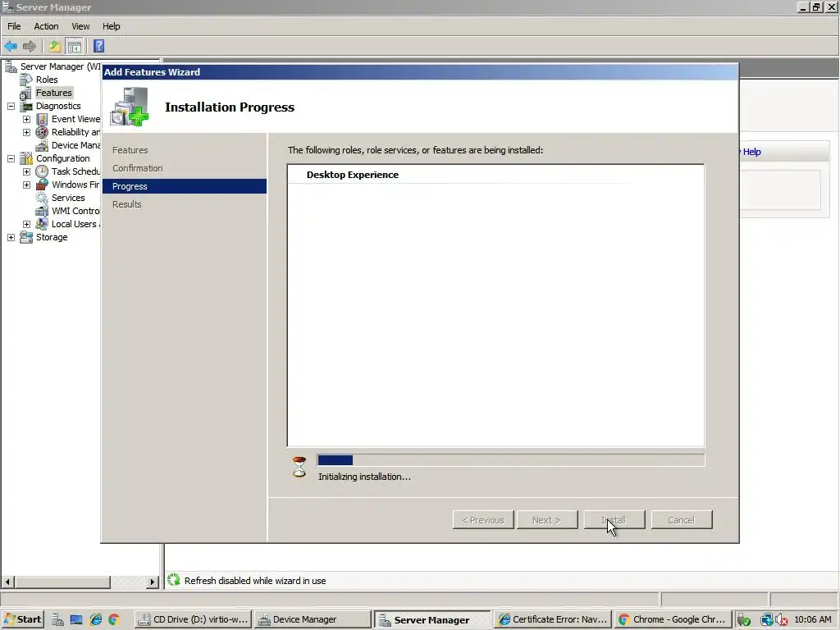The image size is (840, 630).
Task: Open the Help link in right pane
Action: [751, 152]
